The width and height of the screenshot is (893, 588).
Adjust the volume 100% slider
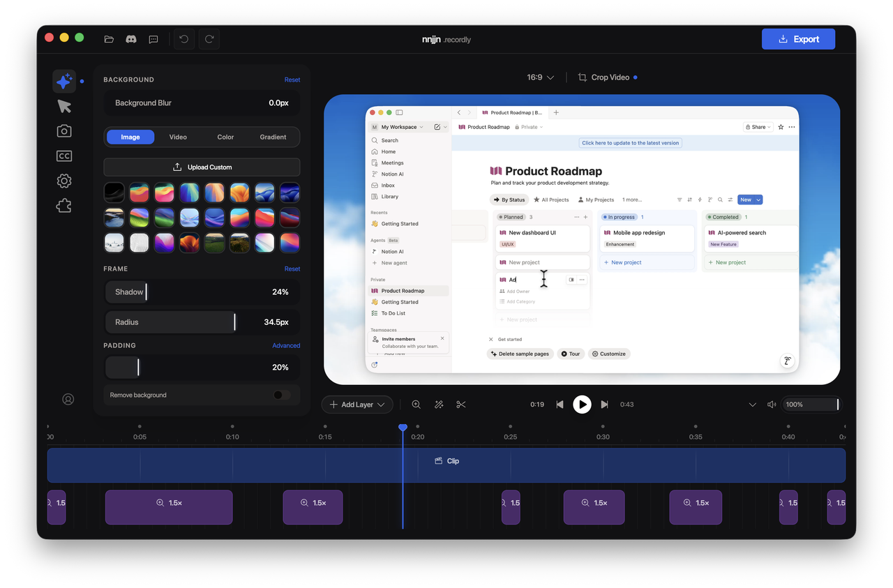pyautogui.click(x=812, y=405)
